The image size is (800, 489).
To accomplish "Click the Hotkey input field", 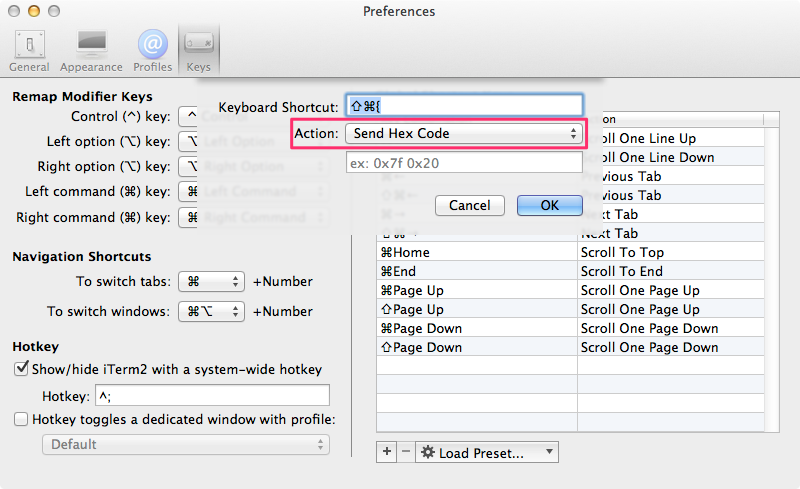I will coord(212,396).
